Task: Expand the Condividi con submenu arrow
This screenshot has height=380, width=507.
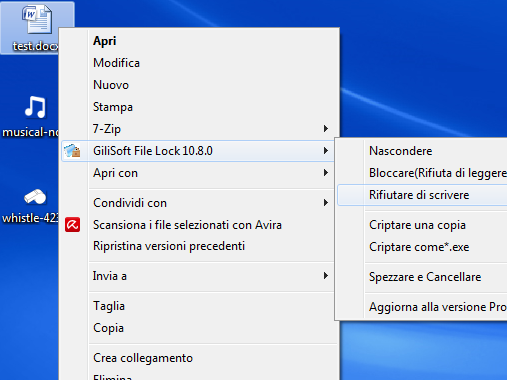Action: coord(326,203)
